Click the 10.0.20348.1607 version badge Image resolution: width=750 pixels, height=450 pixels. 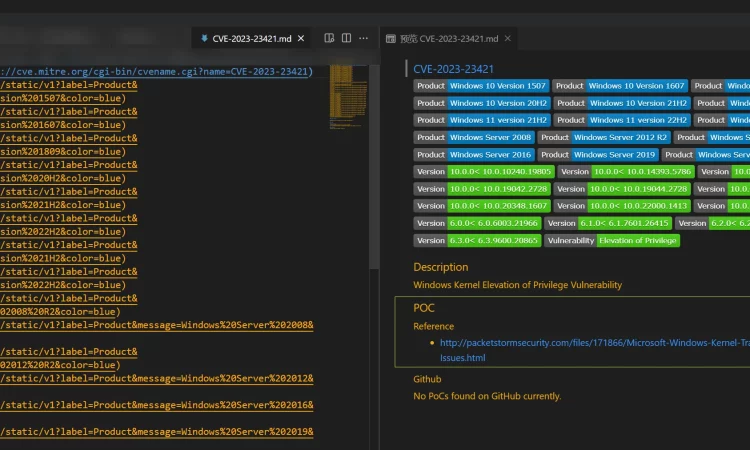(482, 206)
